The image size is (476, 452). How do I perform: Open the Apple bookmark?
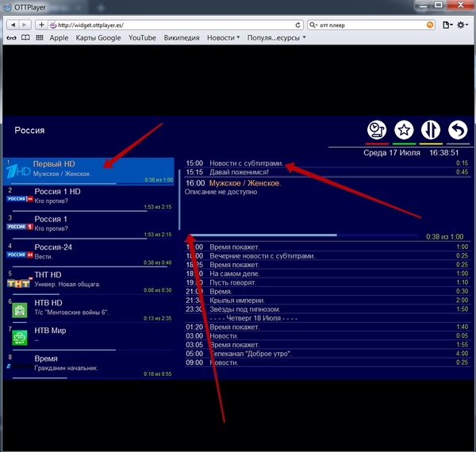click(x=59, y=38)
